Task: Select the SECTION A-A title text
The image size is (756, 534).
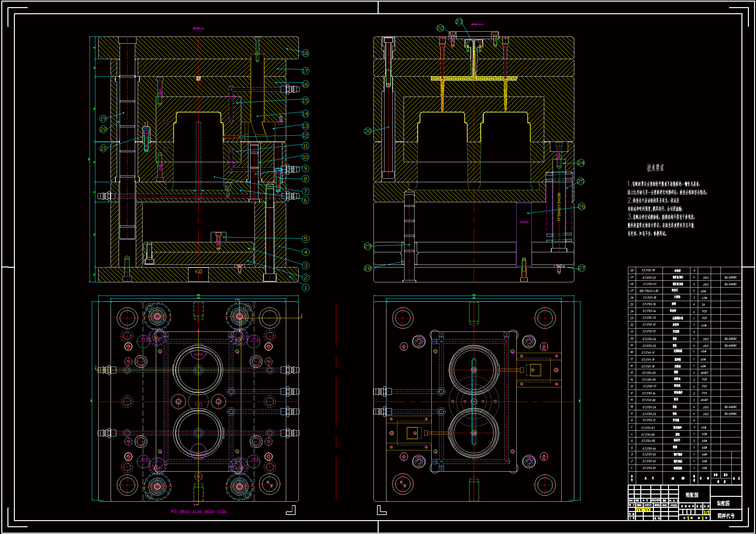Action: pyautogui.click(x=199, y=29)
